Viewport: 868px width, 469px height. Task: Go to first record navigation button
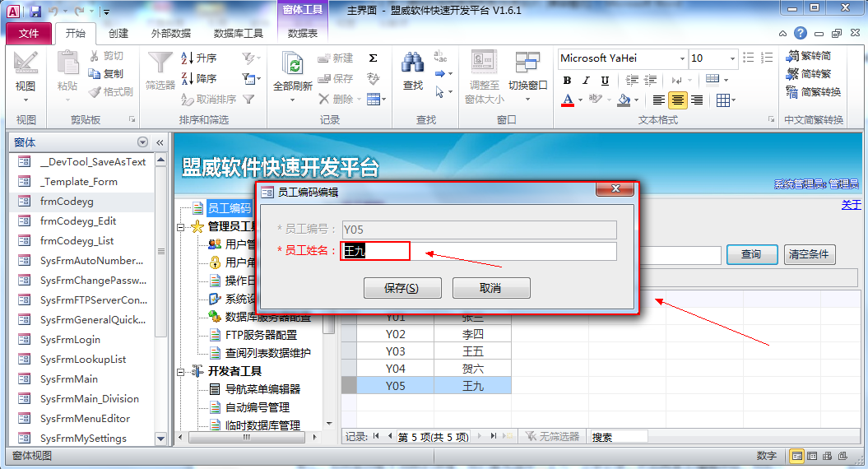(377, 436)
